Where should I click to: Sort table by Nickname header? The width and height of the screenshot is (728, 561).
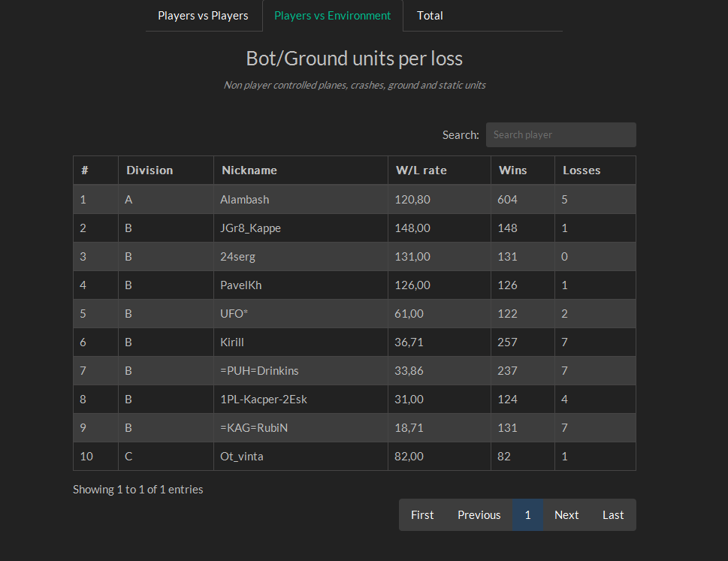pyautogui.click(x=249, y=170)
